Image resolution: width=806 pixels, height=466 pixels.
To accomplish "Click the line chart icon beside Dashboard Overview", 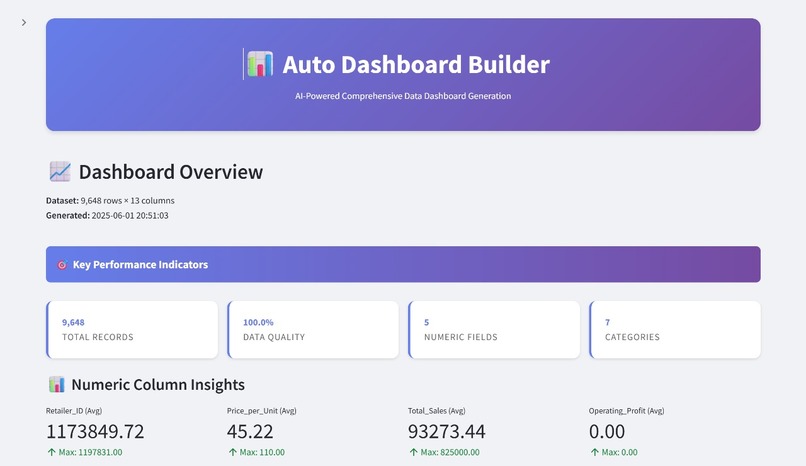I will [x=60, y=172].
